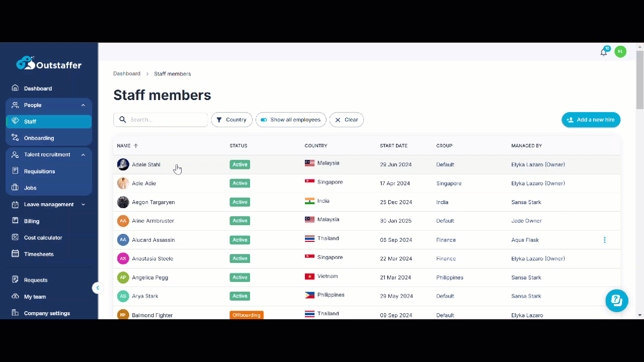The width and height of the screenshot is (644, 362).
Task: Click the search magnifier icon
Action: click(x=123, y=120)
